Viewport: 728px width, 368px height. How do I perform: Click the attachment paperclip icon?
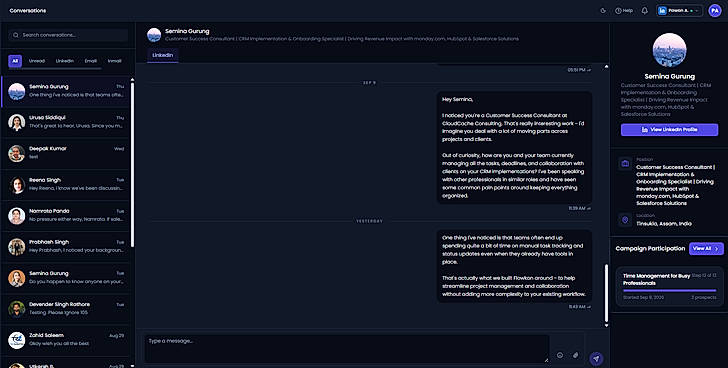tap(575, 355)
